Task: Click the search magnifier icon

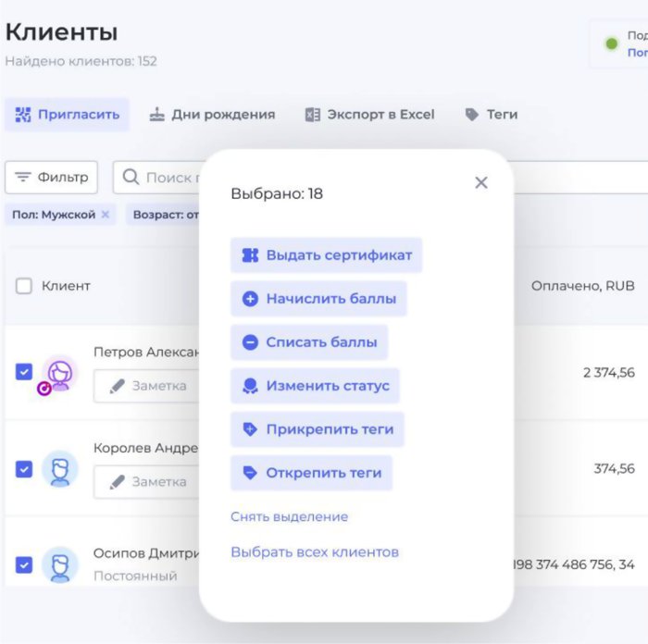Action: click(x=131, y=177)
